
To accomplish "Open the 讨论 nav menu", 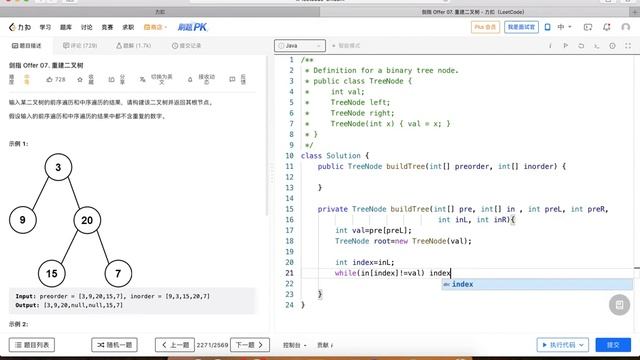I will tap(87, 27).
